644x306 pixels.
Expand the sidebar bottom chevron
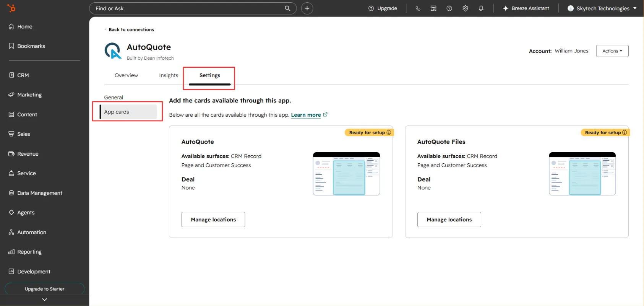point(44,299)
